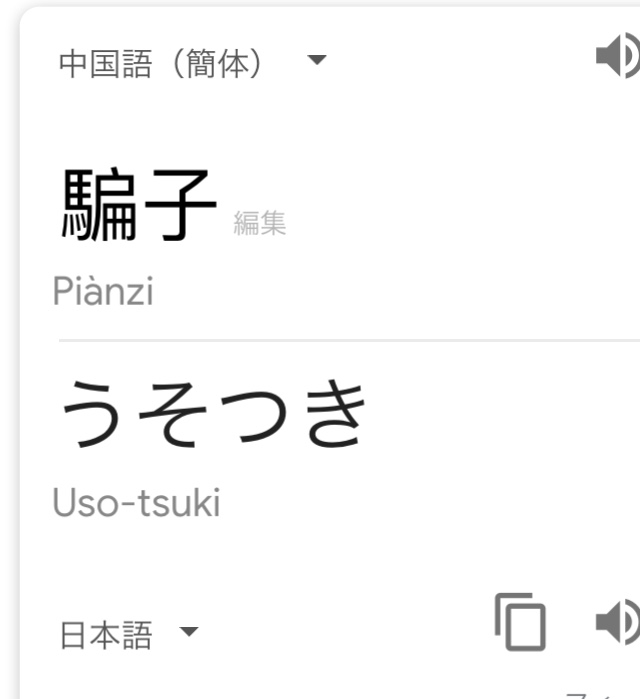The height and width of the screenshot is (699, 640).
Task: Click the Uso-tsuki romaji reading
Action: point(137,502)
